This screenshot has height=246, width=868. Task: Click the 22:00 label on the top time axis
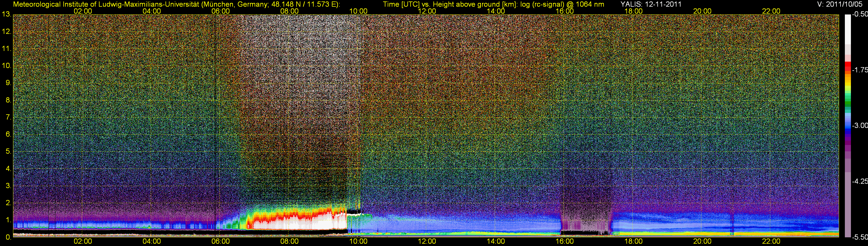click(x=771, y=11)
